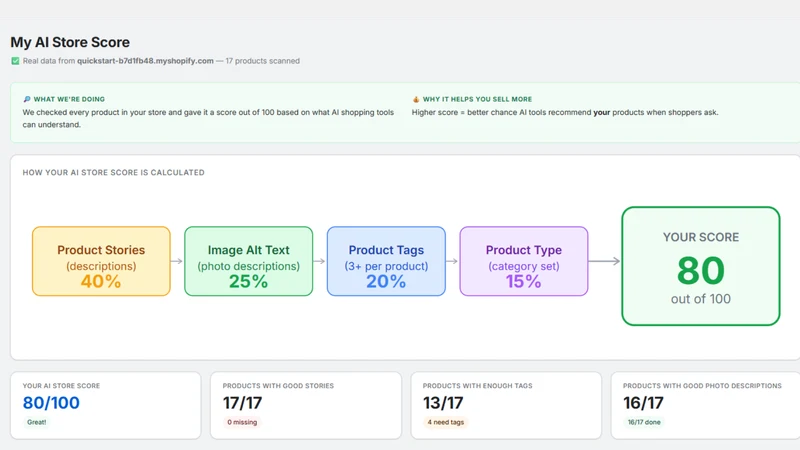Click the magnifier icon next to What We're Doing
This screenshot has height=450, width=800.
coord(27,99)
